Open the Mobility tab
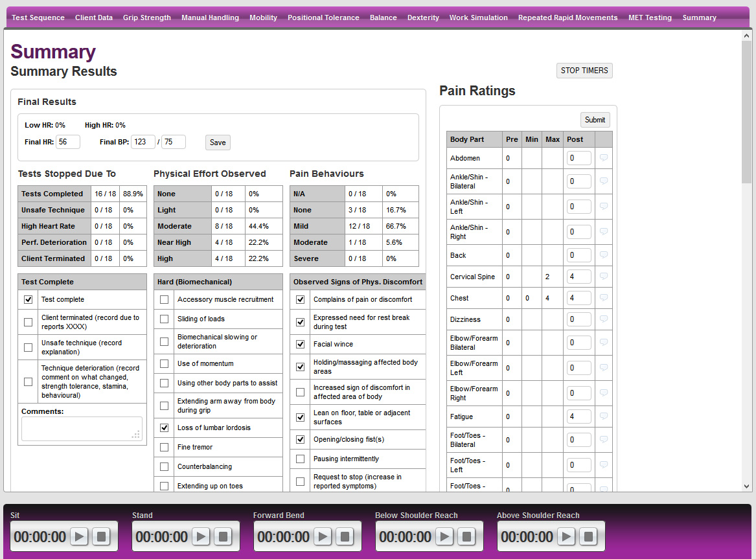The image size is (756, 559). pyautogui.click(x=263, y=17)
